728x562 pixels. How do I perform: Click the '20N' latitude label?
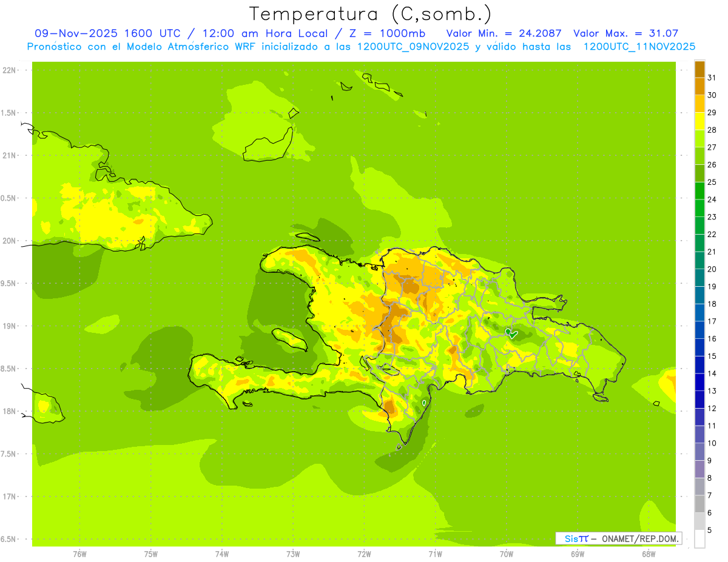pyautogui.click(x=8, y=241)
